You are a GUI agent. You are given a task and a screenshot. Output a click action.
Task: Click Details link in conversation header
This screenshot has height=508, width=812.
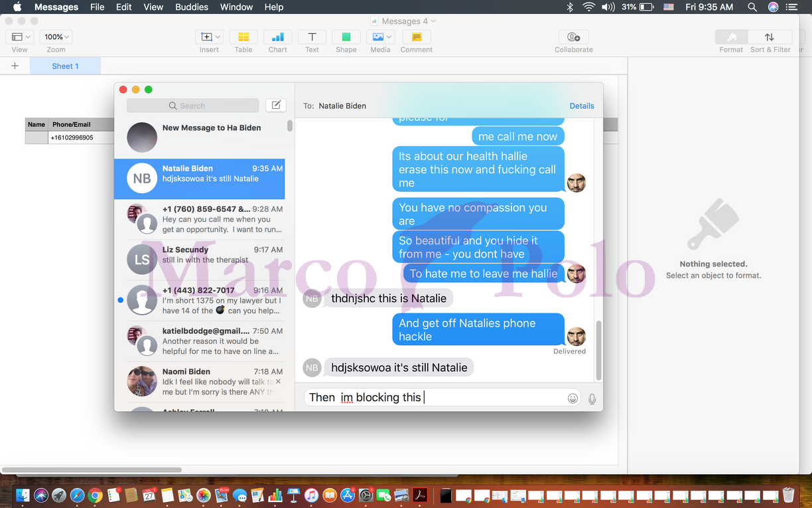tap(582, 106)
